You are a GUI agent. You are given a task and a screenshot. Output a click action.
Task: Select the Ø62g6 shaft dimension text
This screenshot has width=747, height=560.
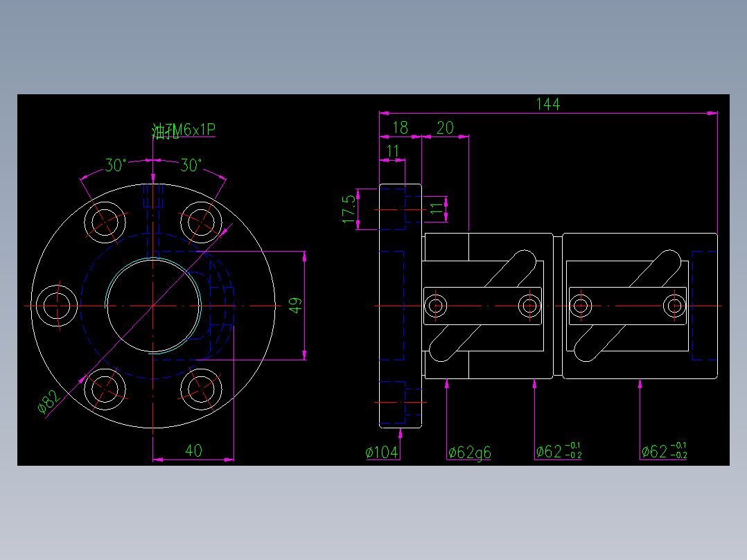click(x=471, y=452)
